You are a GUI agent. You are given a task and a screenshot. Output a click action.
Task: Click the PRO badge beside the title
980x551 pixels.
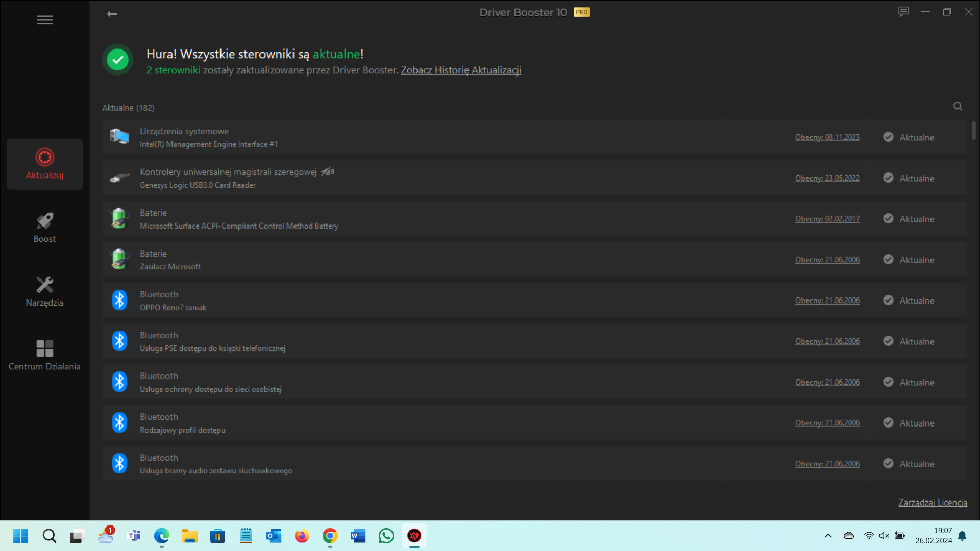(x=581, y=12)
